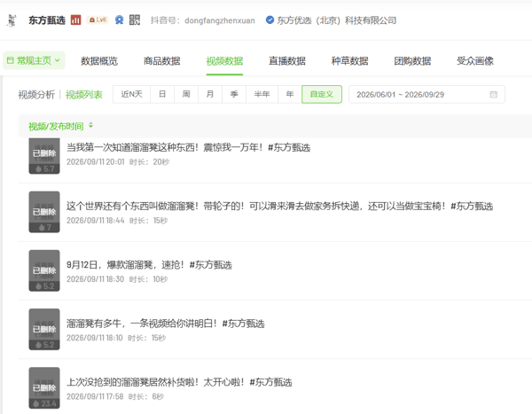Click the blue verified checkmark icon
Viewport: 532px width, 414px height.
pos(270,20)
